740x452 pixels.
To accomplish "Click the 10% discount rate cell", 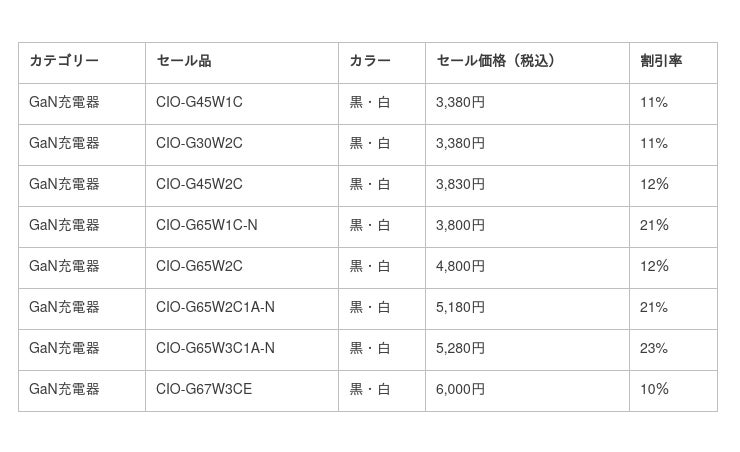I will pyautogui.click(x=654, y=390).
